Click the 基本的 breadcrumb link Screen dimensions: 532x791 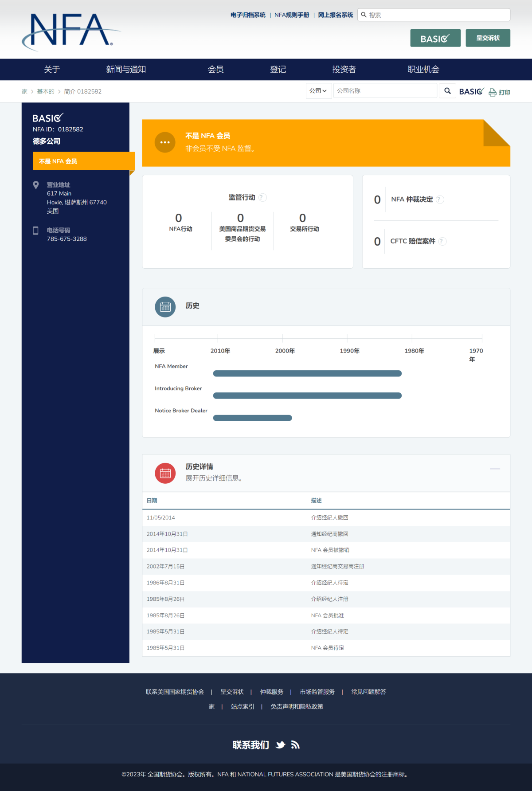tap(46, 92)
